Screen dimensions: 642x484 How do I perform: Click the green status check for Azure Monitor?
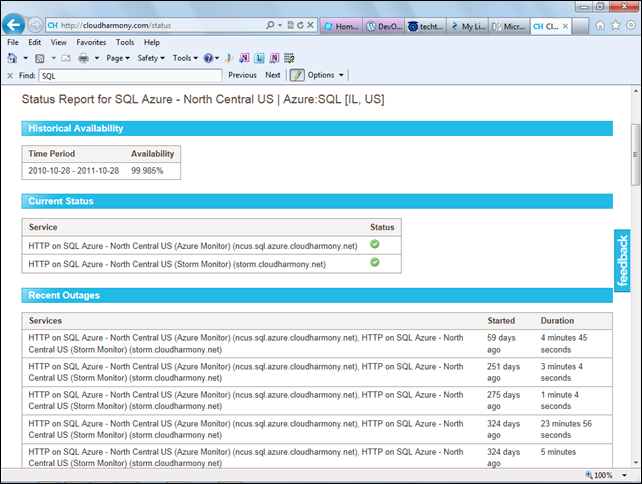375,244
